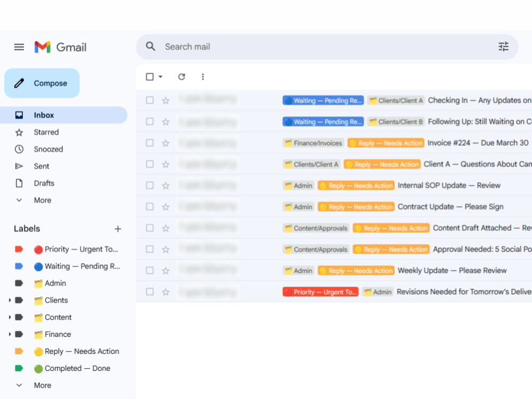Star the Following Up email

(x=165, y=122)
